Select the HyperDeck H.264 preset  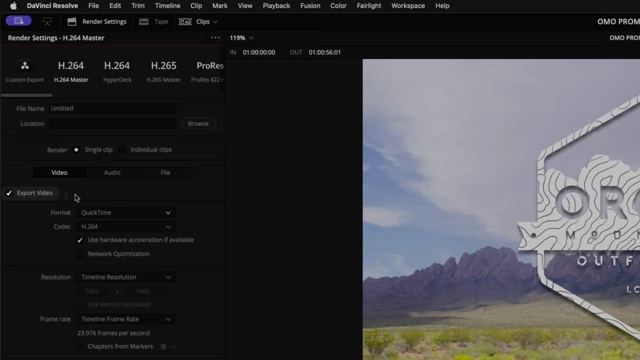click(117, 72)
